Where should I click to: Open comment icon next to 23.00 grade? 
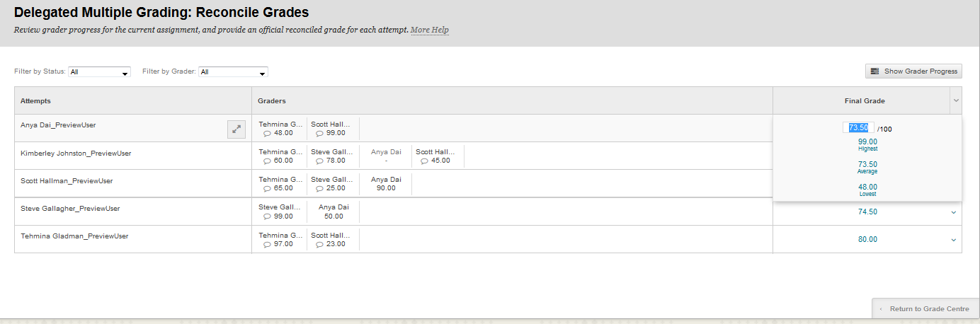tap(319, 244)
